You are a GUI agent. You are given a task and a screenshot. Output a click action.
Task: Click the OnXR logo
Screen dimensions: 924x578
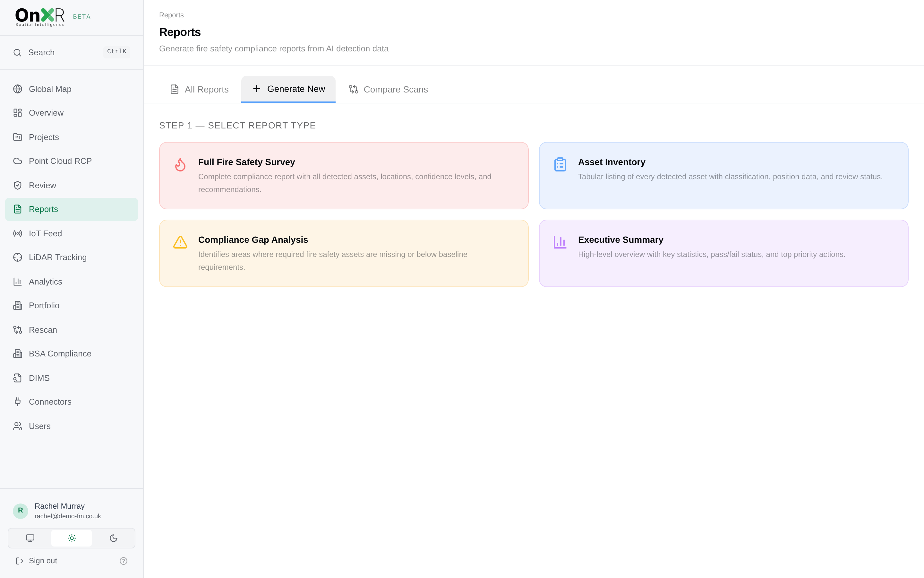coord(40,17)
